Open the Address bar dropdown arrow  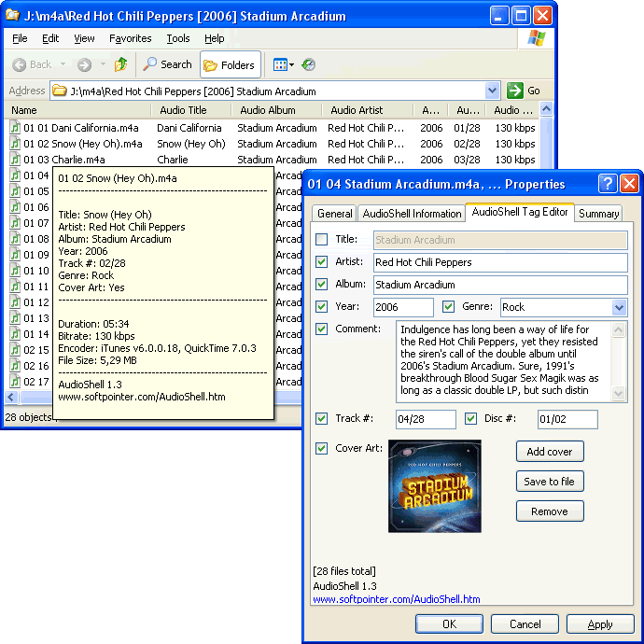(493, 91)
